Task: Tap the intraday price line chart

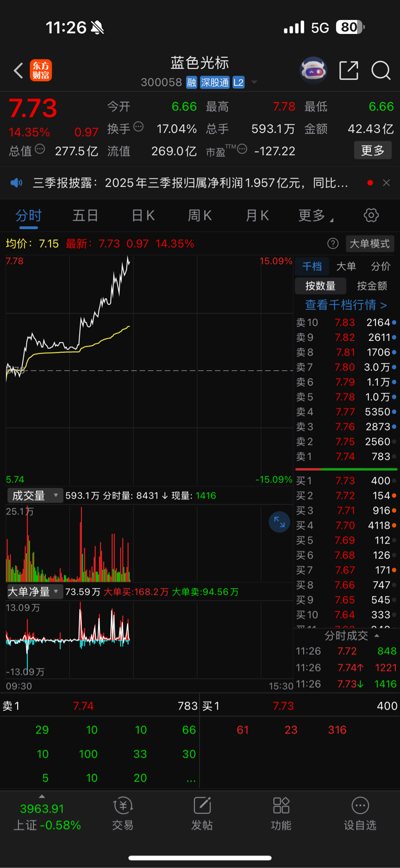Action: (149, 370)
